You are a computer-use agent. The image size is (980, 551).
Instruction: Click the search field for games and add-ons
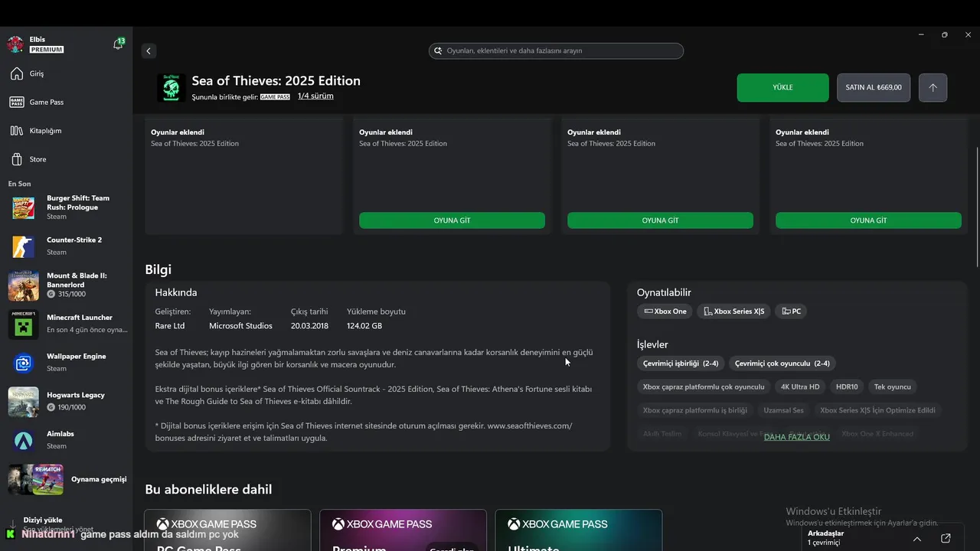[x=556, y=51]
